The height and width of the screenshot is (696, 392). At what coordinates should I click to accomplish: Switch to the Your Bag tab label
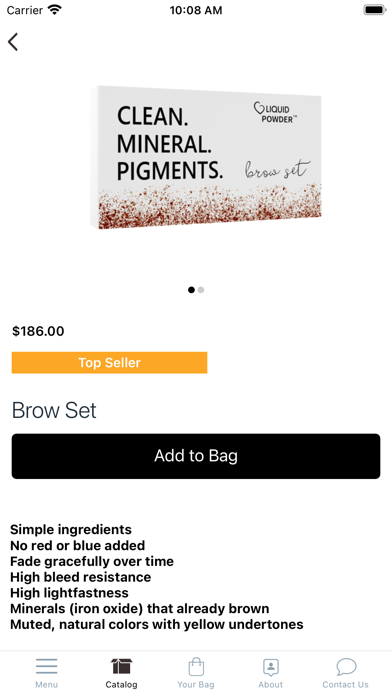click(196, 684)
